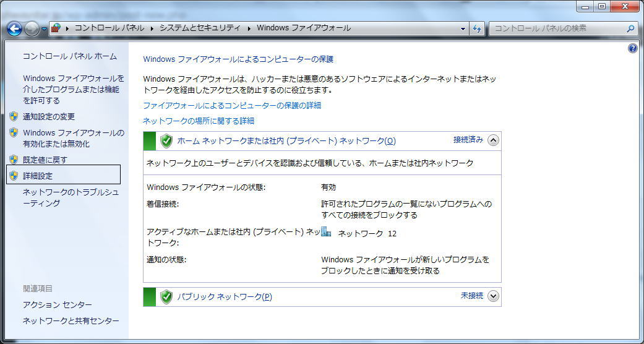Screen dimensions: 644x344
Task: Click green shield icon of private network
Action: coord(166,141)
